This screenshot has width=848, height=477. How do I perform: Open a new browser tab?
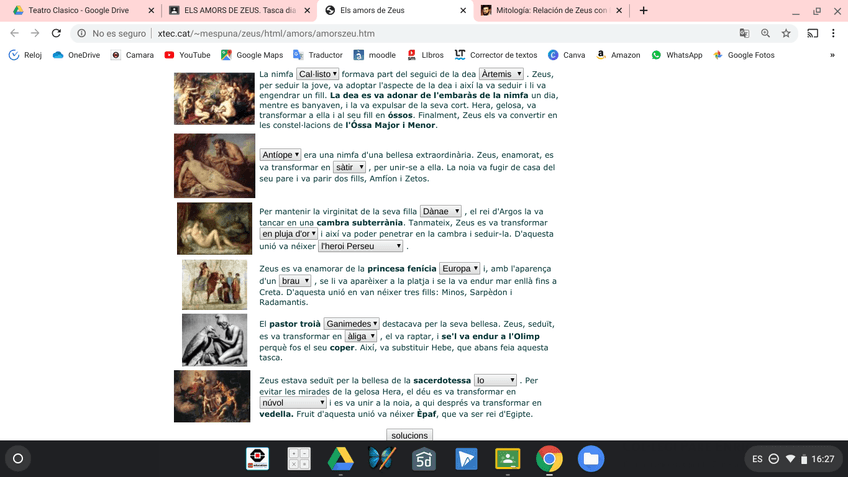(x=643, y=10)
